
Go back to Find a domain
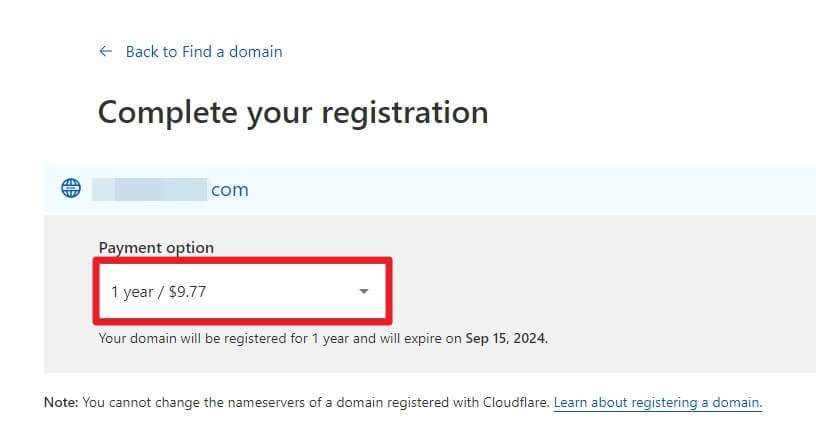203,52
